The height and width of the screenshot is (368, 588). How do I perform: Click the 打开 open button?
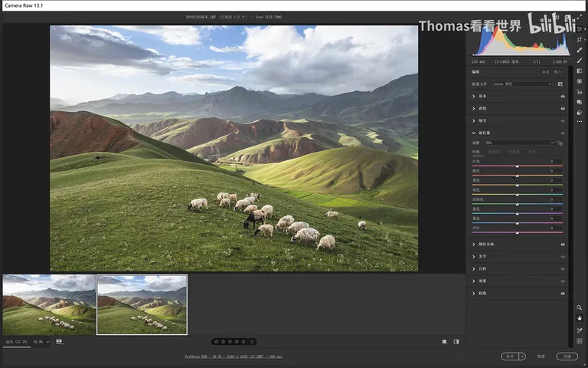(510, 356)
